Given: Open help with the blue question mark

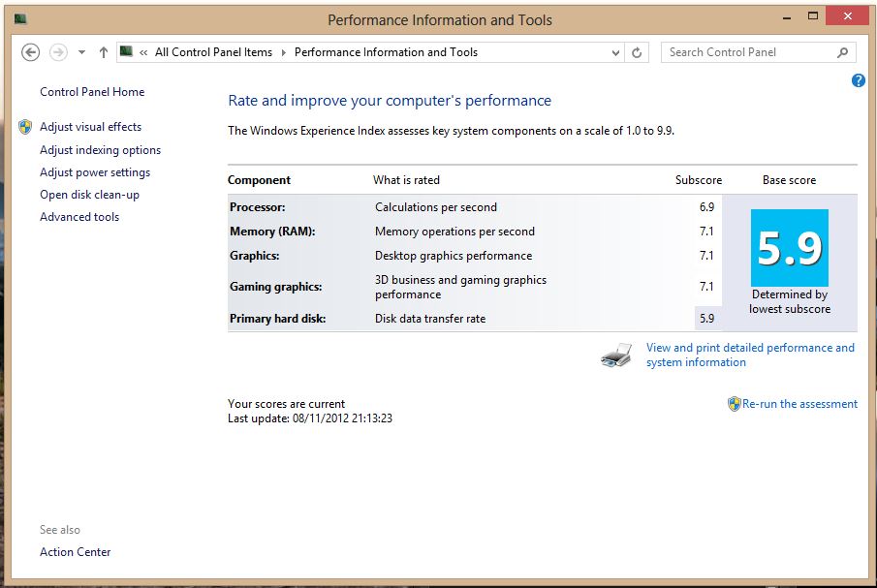Looking at the screenshot, I should coord(858,80).
